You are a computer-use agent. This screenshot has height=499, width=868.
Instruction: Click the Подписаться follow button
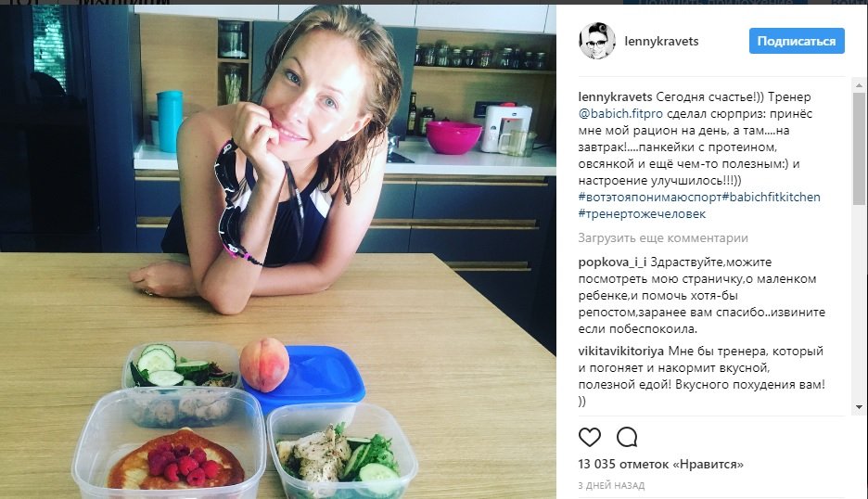(797, 41)
